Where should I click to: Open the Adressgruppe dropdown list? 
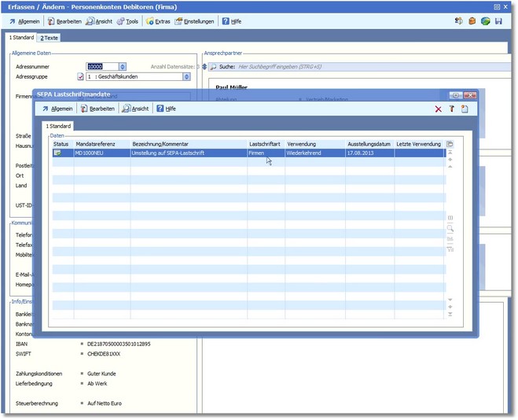(186, 77)
